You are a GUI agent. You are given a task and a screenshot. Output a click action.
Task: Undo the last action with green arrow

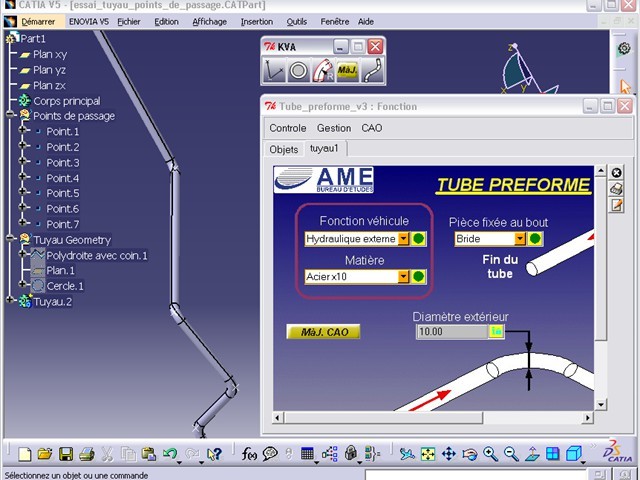pyautogui.click(x=169, y=454)
